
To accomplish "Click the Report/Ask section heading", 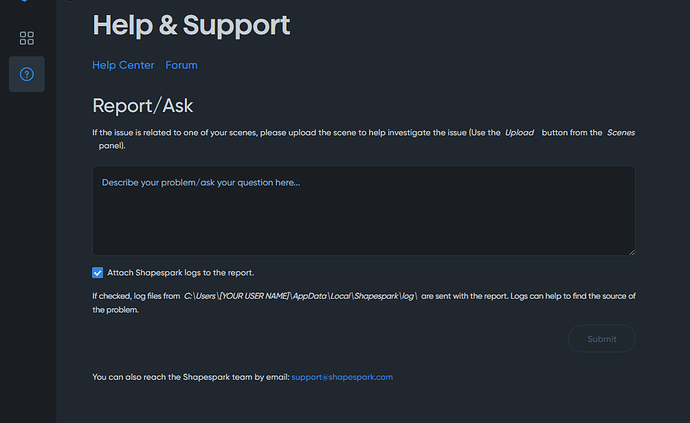I will (143, 106).
